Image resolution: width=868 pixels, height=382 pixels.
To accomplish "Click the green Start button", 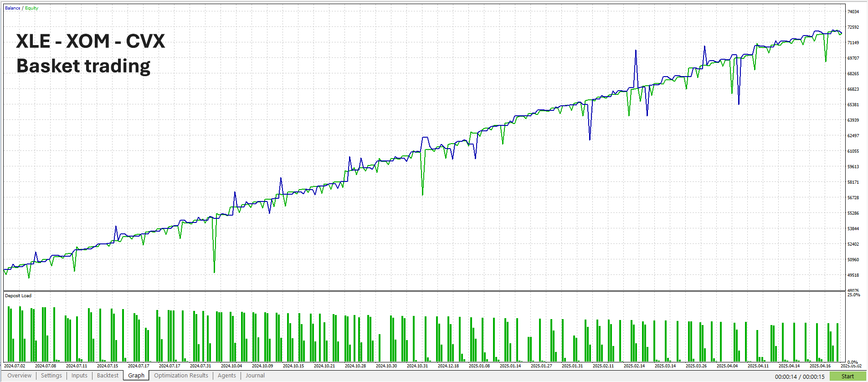I will click(847, 376).
